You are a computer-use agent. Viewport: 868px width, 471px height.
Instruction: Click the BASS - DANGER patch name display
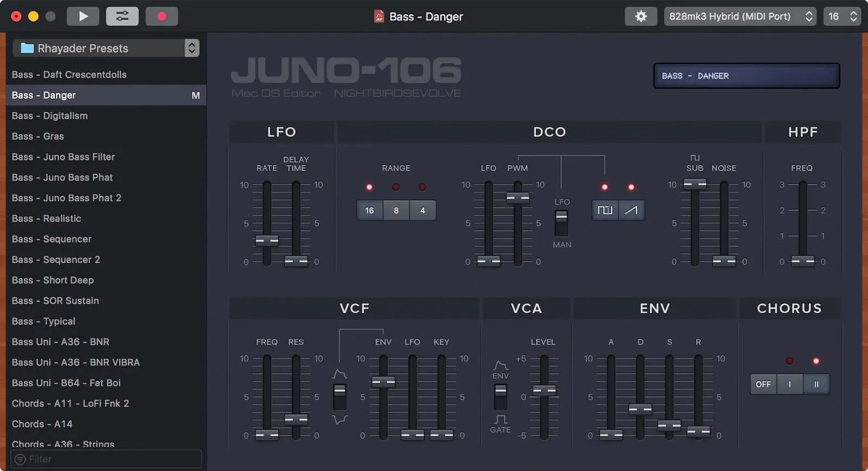tap(746, 76)
